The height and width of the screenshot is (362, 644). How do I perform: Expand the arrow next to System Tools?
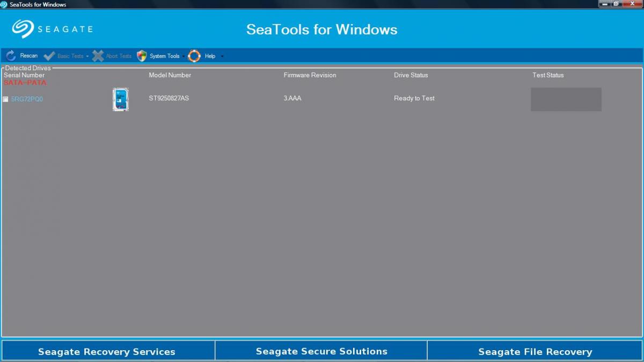[183, 56]
